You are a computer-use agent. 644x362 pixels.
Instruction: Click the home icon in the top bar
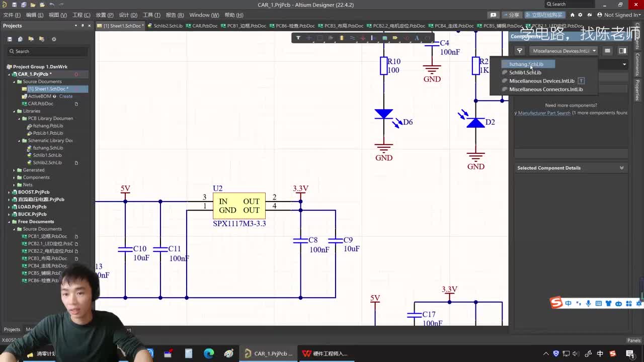[x=572, y=15]
